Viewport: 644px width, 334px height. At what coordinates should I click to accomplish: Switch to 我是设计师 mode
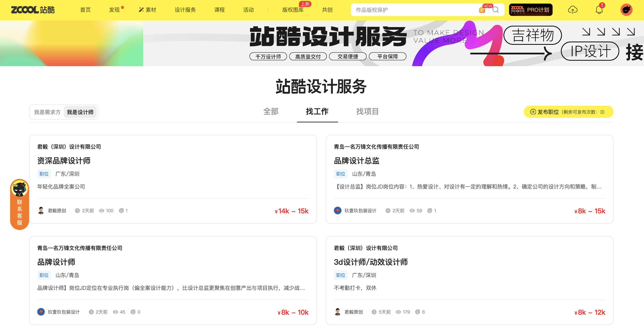point(80,112)
